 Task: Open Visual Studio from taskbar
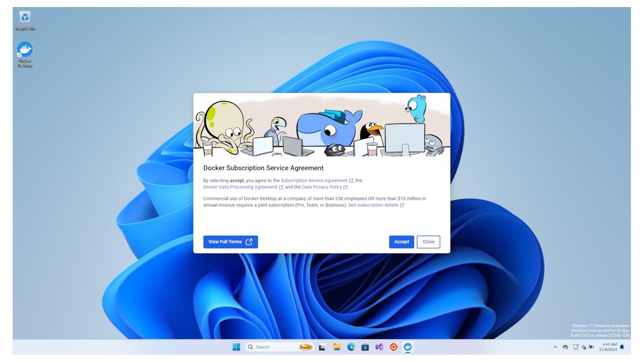tap(379, 347)
